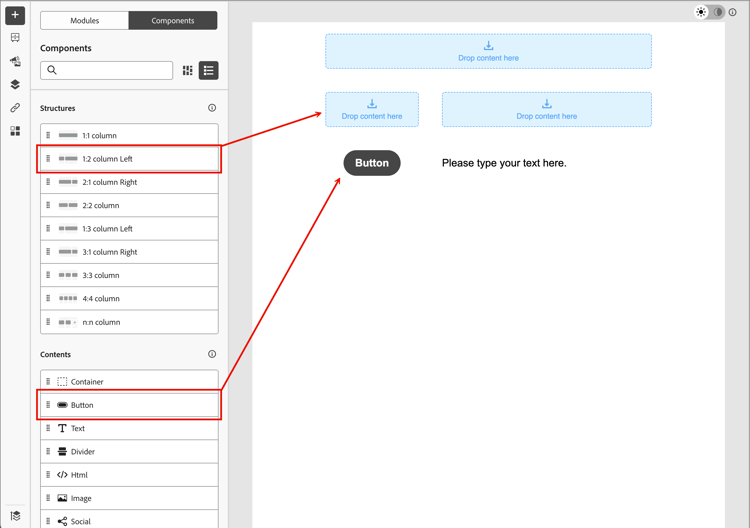Click the components search field

[x=107, y=70]
